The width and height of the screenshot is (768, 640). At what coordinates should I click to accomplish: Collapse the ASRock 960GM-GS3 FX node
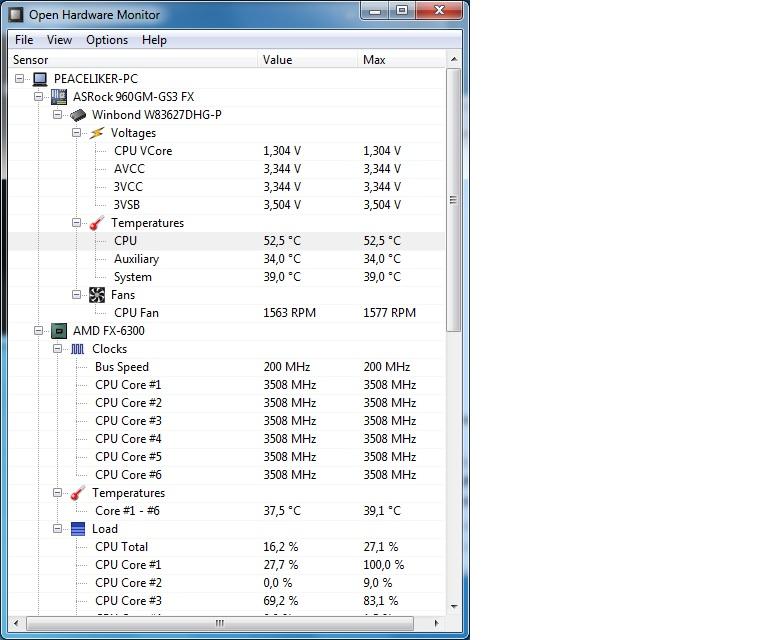38,96
